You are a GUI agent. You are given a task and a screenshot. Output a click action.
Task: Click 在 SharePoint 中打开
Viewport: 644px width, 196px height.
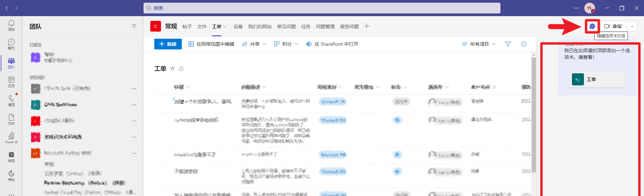pos(332,44)
